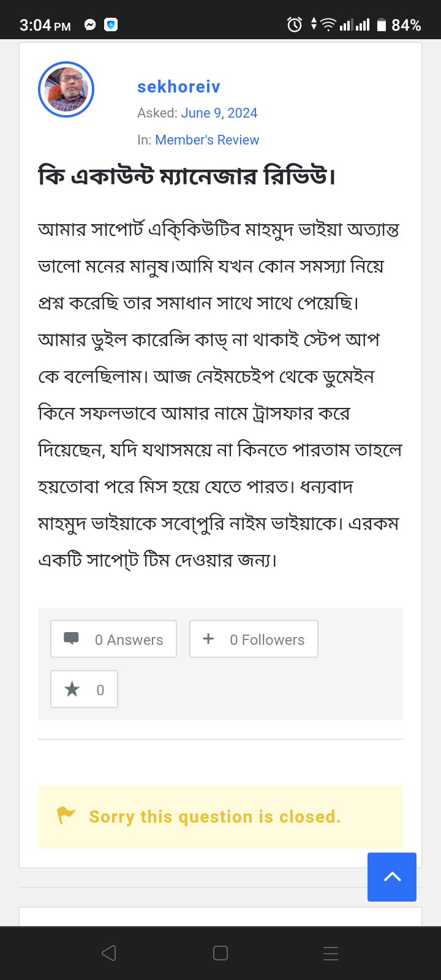Open the sekhoreiv profile link
Viewport: 441px width, 980px height.
pos(178,87)
